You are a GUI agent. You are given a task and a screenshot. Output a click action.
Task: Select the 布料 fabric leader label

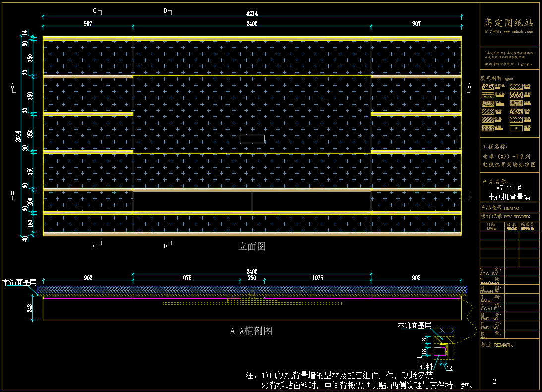click(x=426, y=366)
